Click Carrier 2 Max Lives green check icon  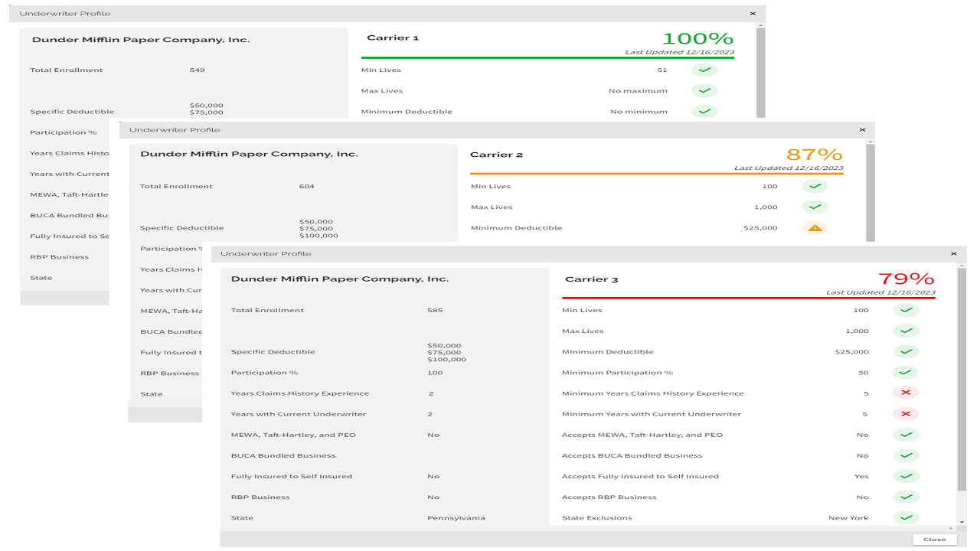click(815, 207)
